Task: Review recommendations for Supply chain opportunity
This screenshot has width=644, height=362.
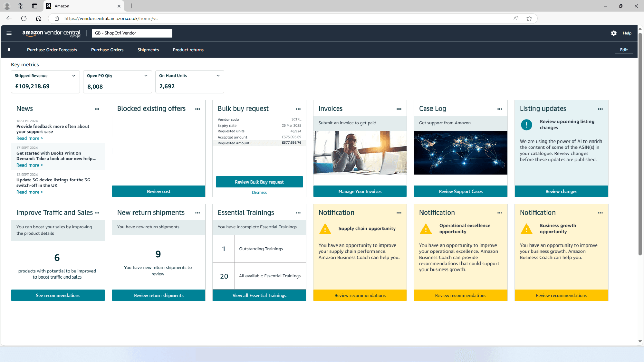Action: (x=360, y=295)
